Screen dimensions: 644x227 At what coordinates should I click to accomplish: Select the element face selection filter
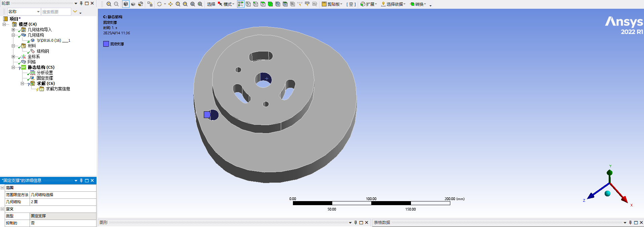point(285,4)
